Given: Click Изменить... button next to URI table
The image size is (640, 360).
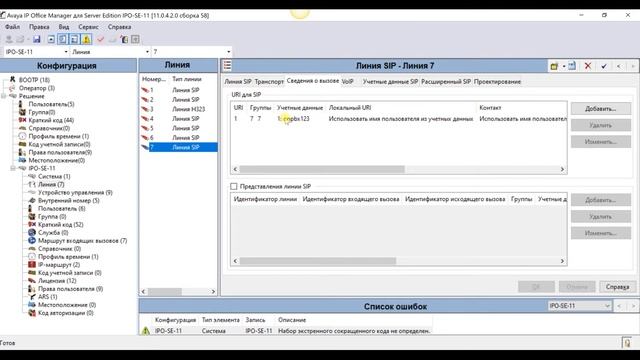Looking at the screenshot, I should click(600, 142).
